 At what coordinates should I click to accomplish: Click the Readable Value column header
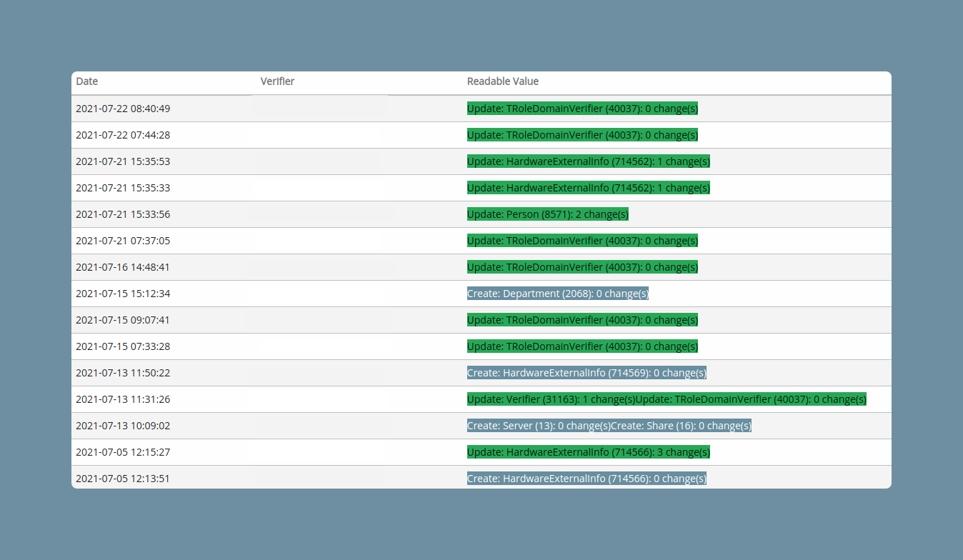(x=503, y=81)
